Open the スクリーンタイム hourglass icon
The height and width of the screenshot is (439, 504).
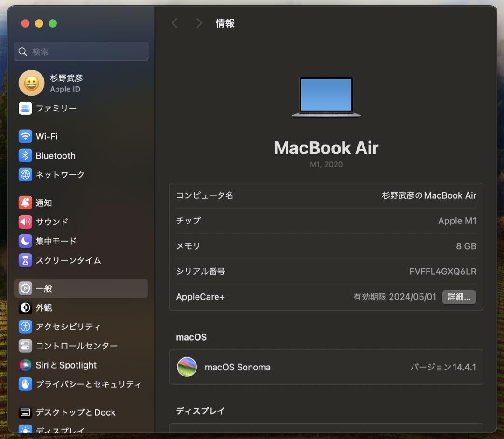[25, 260]
